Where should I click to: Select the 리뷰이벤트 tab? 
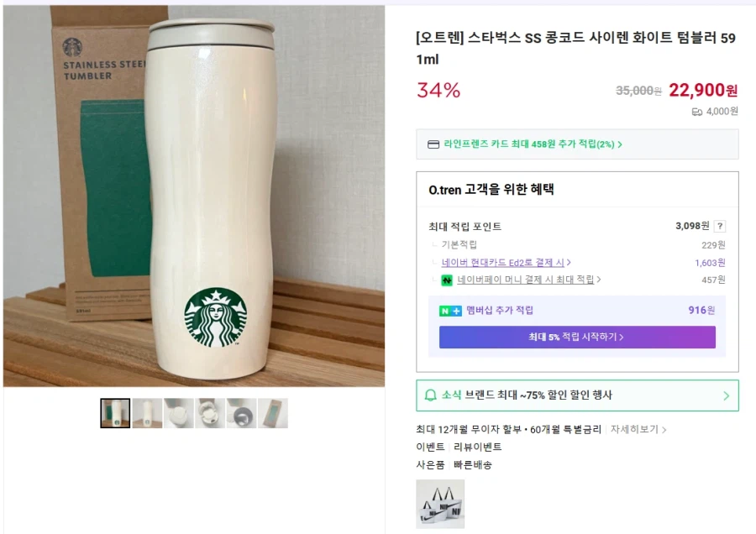coord(476,448)
